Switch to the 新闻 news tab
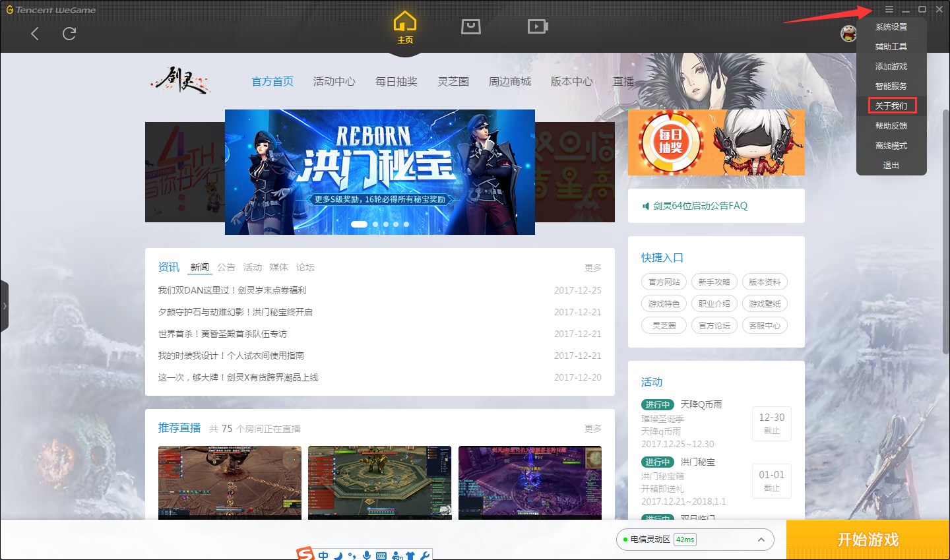The height and width of the screenshot is (560, 950). (x=200, y=267)
